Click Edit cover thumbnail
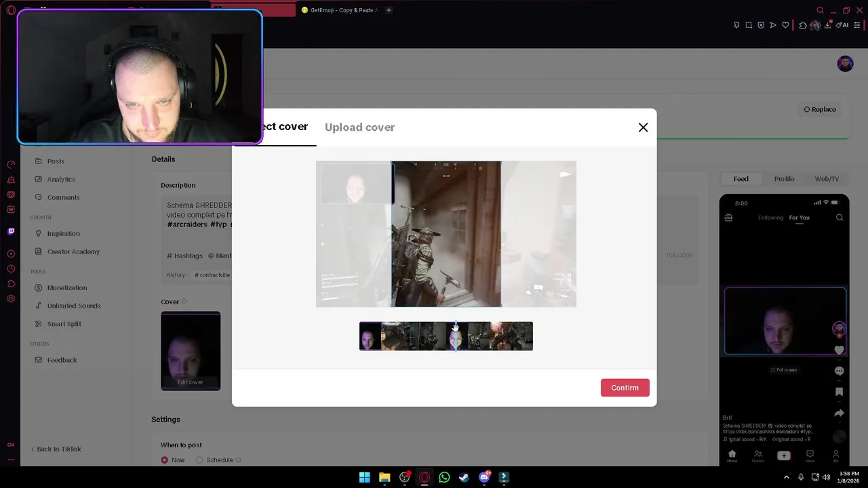 coord(191,382)
